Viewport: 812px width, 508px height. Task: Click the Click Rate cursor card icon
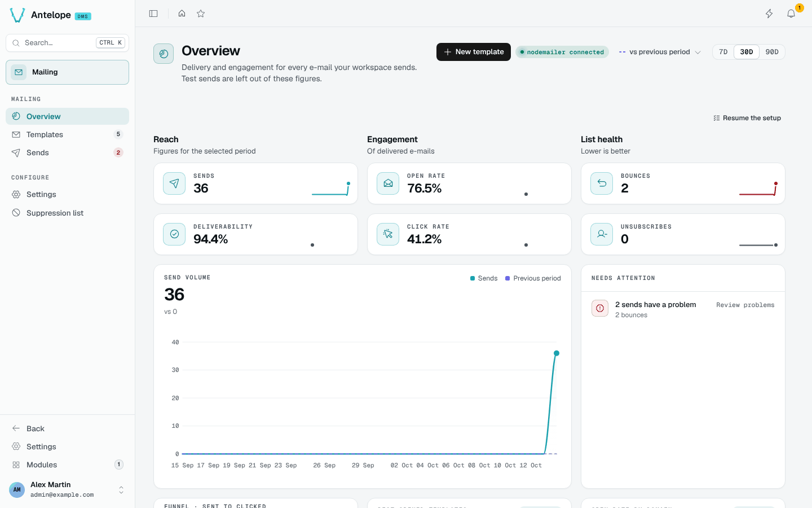tap(388, 234)
